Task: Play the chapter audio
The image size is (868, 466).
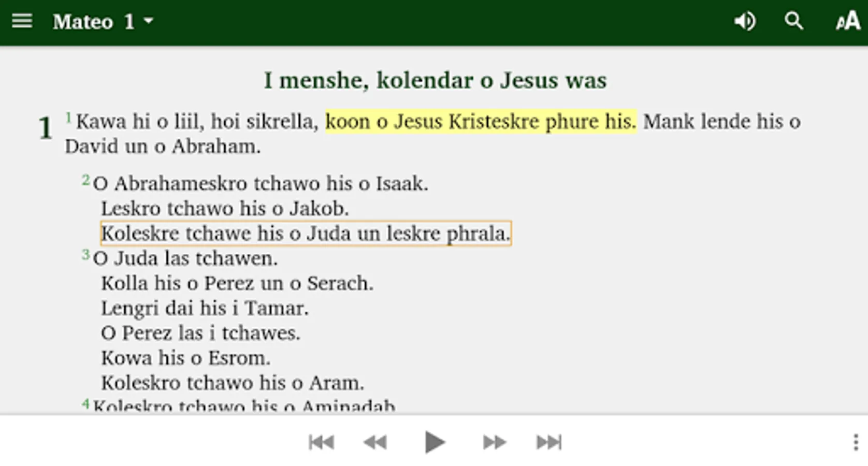Action: point(435,442)
